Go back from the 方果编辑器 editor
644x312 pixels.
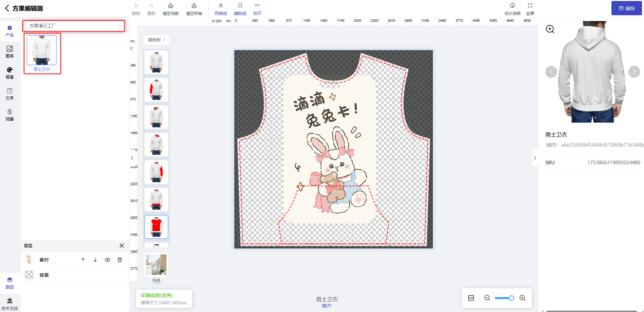[x=7, y=8]
